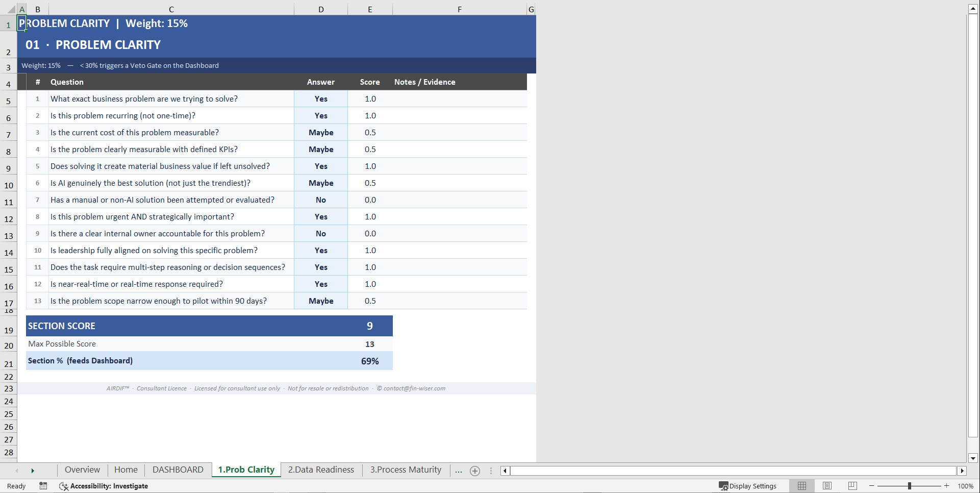Select Maybe answer for defined KPIs question
The height and width of the screenshot is (493, 980).
[x=321, y=150]
